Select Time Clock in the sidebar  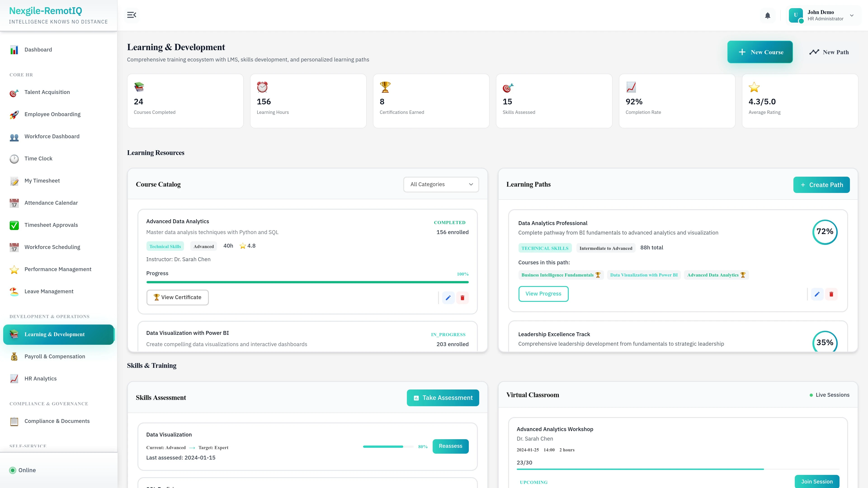tap(38, 158)
